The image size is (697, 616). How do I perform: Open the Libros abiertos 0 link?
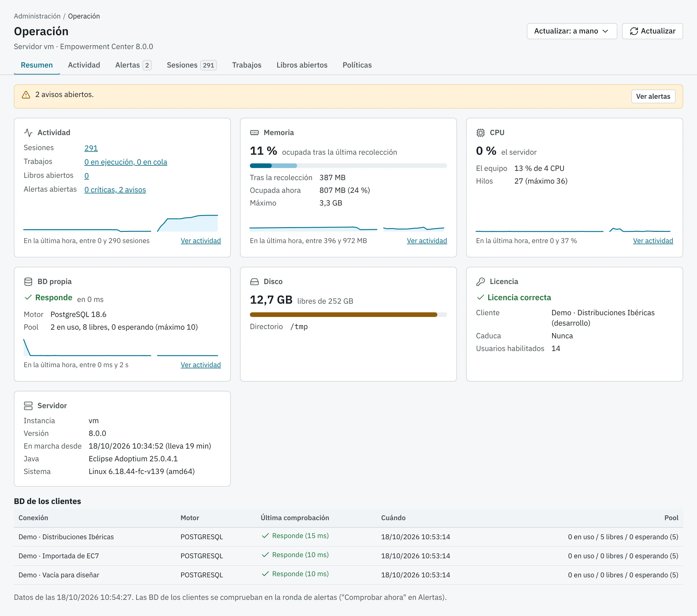(x=87, y=176)
